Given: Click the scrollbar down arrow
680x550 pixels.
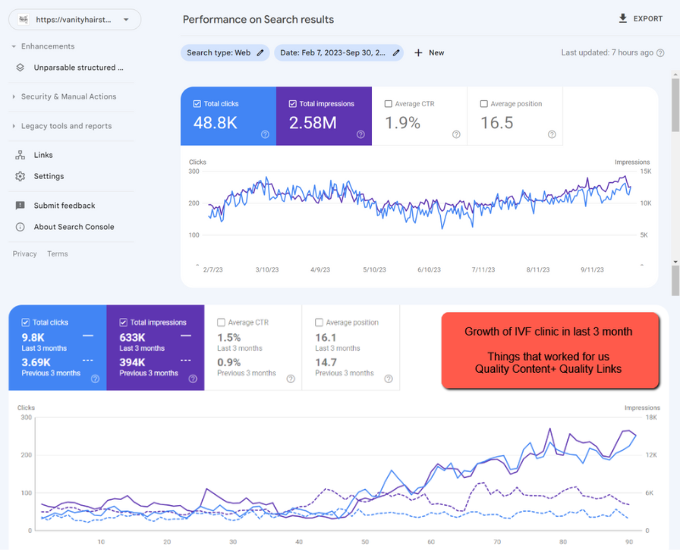Looking at the screenshot, I should [675, 262].
